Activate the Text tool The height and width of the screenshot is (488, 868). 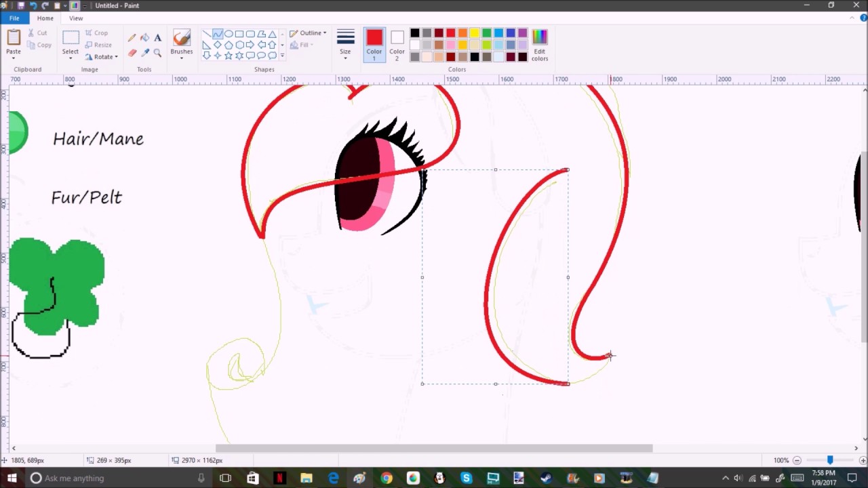pos(157,38)
